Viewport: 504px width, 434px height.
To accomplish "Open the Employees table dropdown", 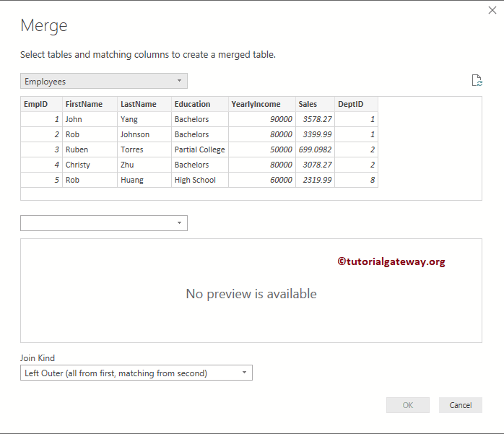I will click(104, 81).
